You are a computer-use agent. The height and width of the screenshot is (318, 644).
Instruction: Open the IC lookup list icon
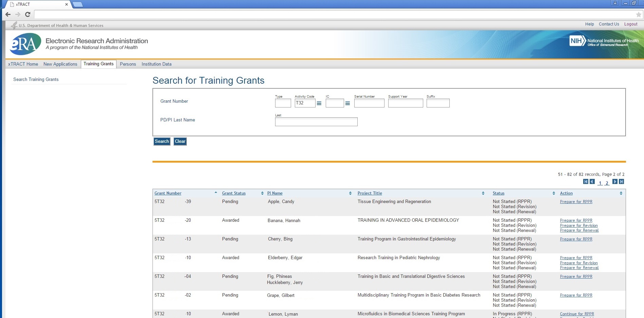[348, 103]
